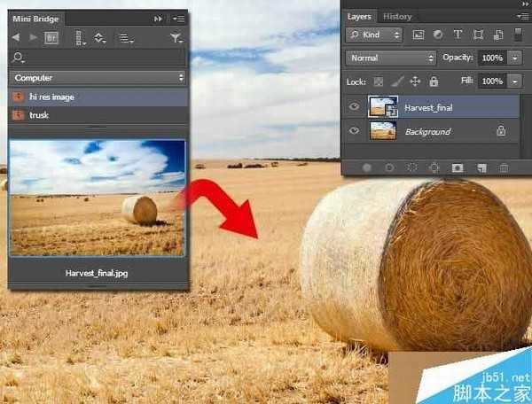Image resolution: width=532 pixels, height=404 pixels.
Task: Open the Opacity slider arrow
Action: (516, 58)
